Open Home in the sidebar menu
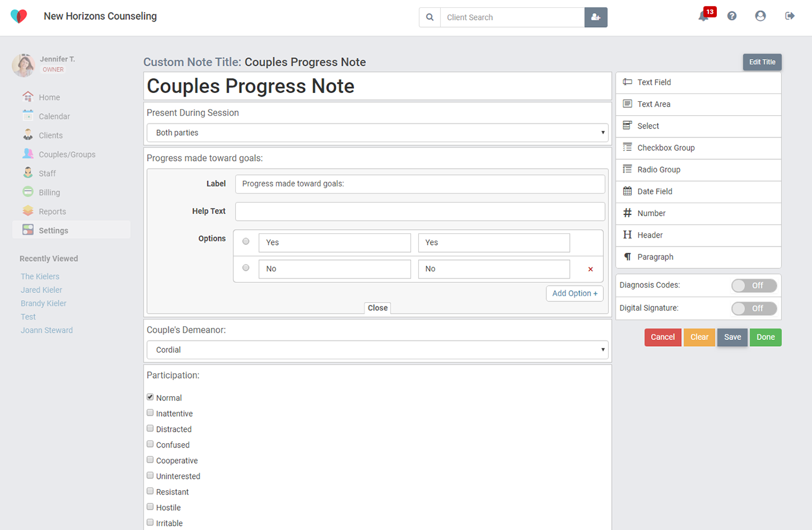 tap(49, 97)
